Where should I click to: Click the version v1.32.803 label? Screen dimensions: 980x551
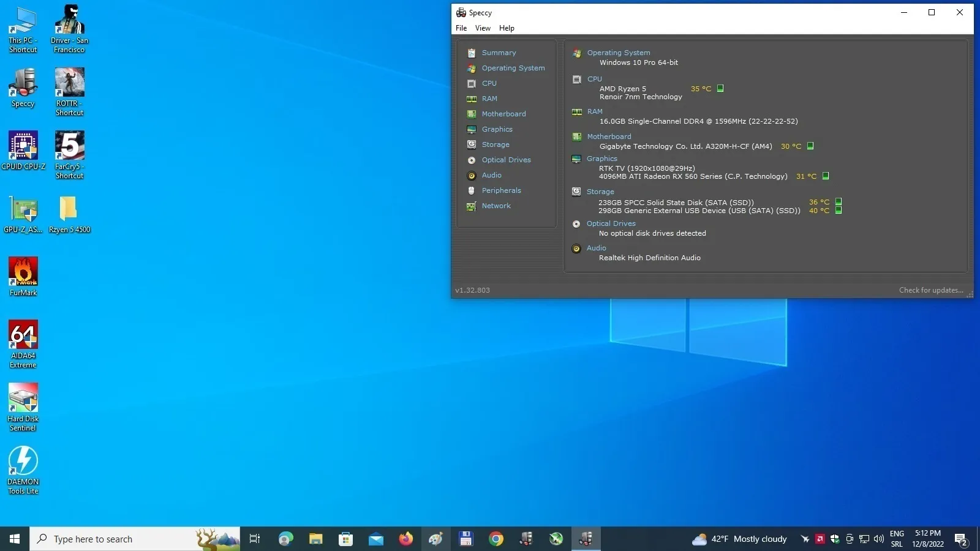pos(472,290)
